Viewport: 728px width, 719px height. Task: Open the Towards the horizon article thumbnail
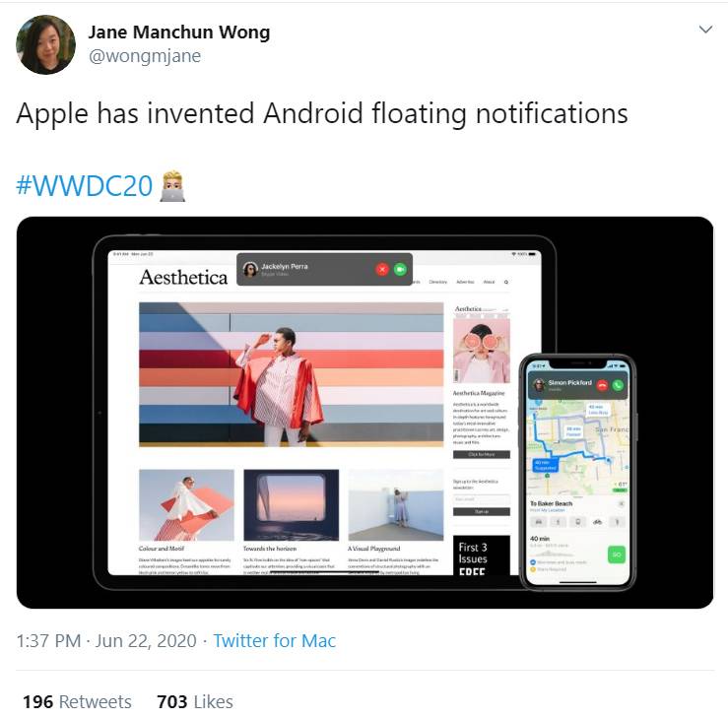point(292,504)
